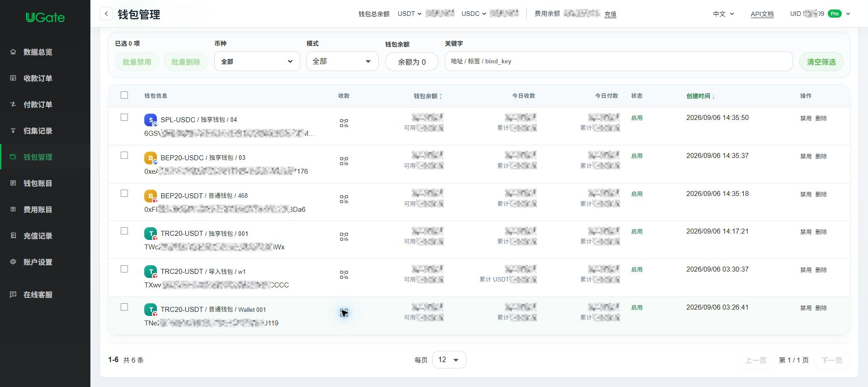The image size is (868, 387).
Task: Click the BEP20-USDC coin icon
Action: [151, 158]
